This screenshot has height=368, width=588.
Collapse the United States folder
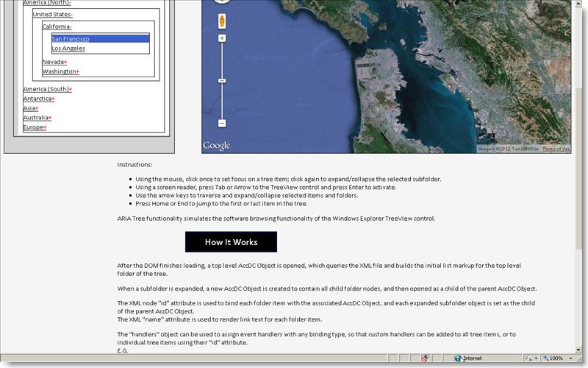coord(52,14)
